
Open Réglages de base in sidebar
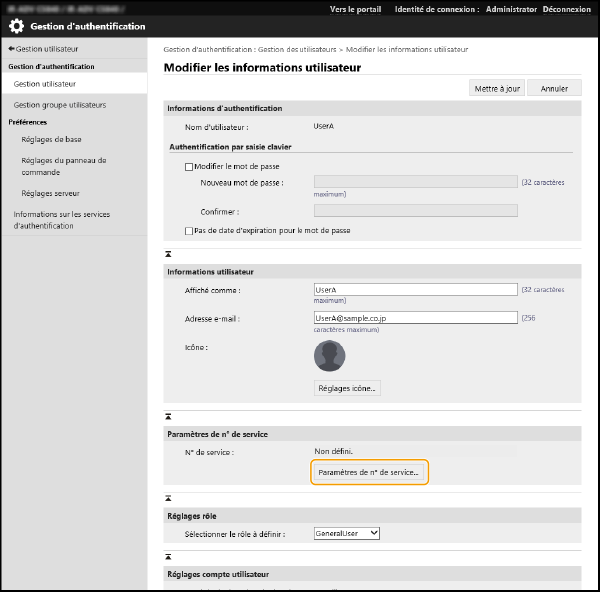pyautogui.click(x=52, y=140)
